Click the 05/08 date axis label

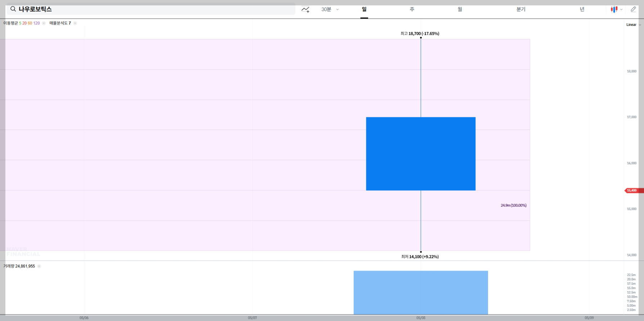[421, 318]
